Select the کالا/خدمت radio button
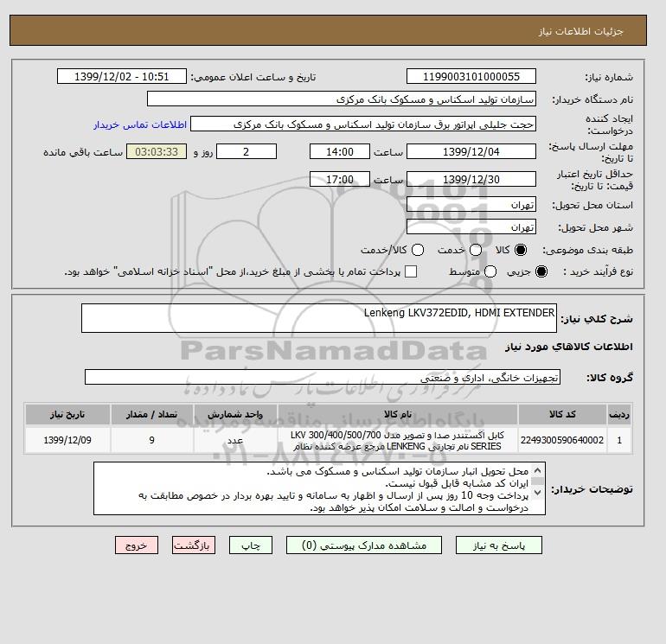The image size is (666, 644). pyautogui.click(x=418, y=250)
